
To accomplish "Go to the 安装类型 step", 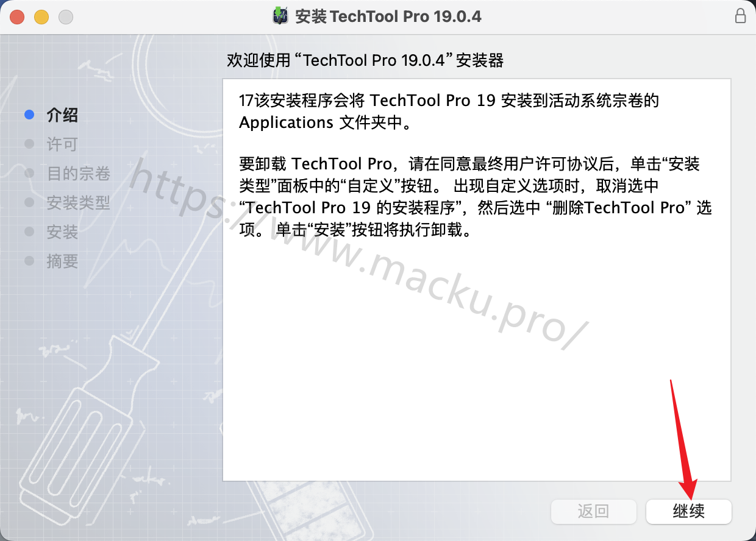I will pyautogui.click(x=78, y=202).
